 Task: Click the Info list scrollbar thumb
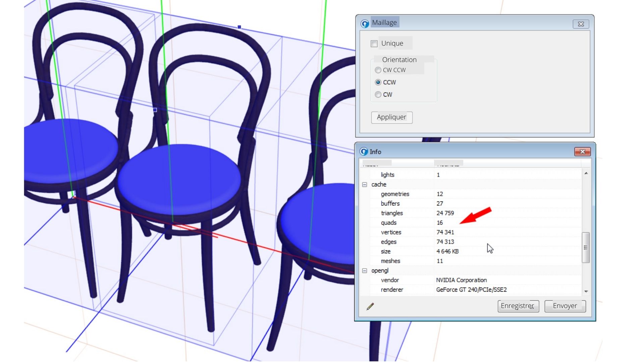tap(586, 247)
